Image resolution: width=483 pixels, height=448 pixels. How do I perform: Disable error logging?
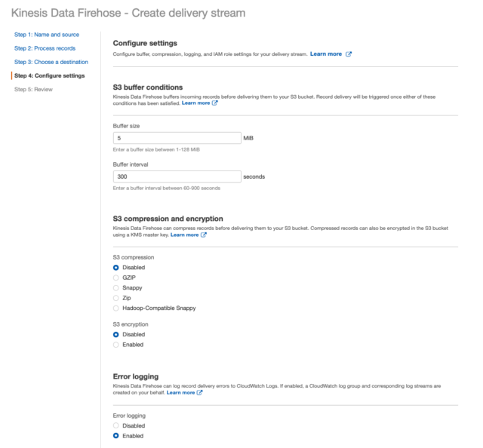(x=115, y=426)
